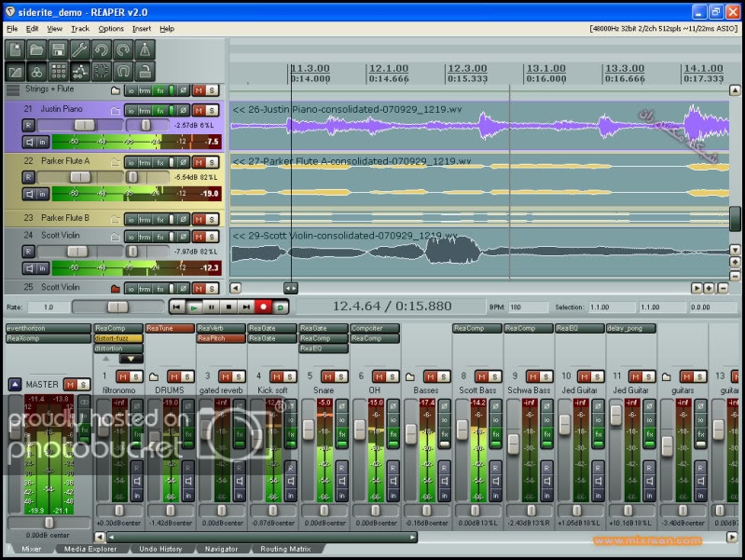Switch to the Media Explorer tab
The height and width of the screenshot is (560, 745).
90,549
